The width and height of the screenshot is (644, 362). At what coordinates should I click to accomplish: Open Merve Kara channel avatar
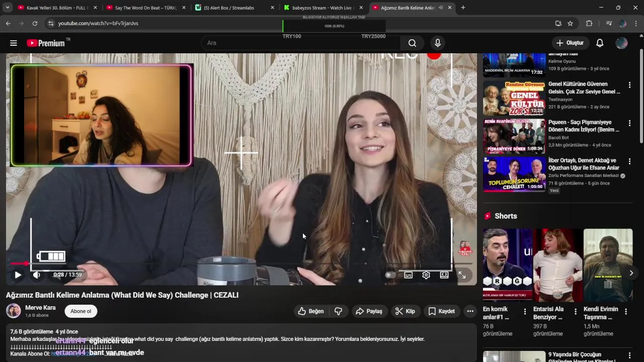(14, 311)
